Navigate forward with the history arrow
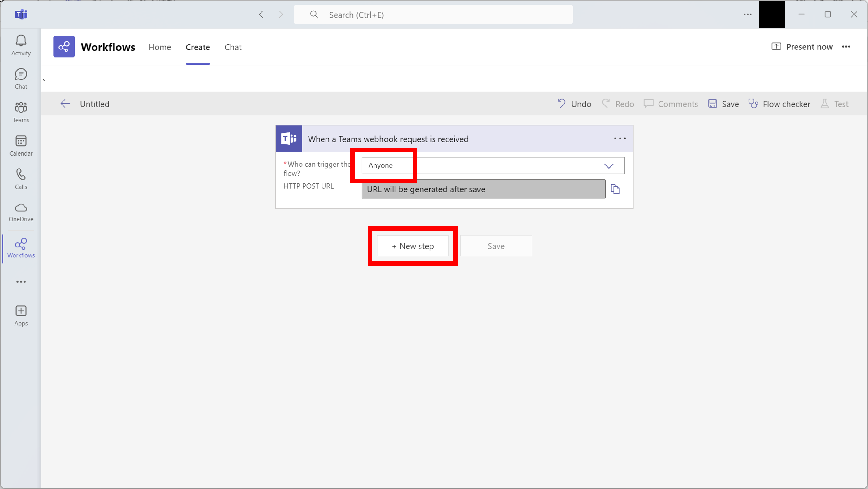This screenshot has height=489, width=868. (x=281, y=15)
